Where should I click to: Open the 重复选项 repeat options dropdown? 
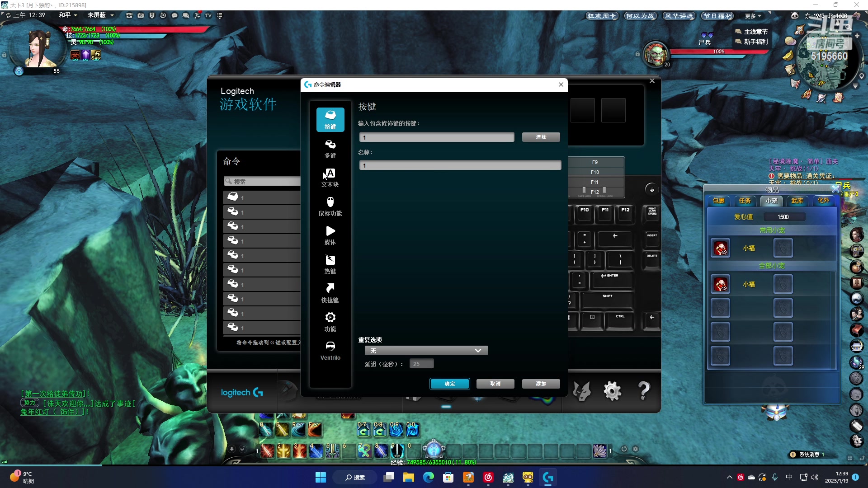[426, 351]
